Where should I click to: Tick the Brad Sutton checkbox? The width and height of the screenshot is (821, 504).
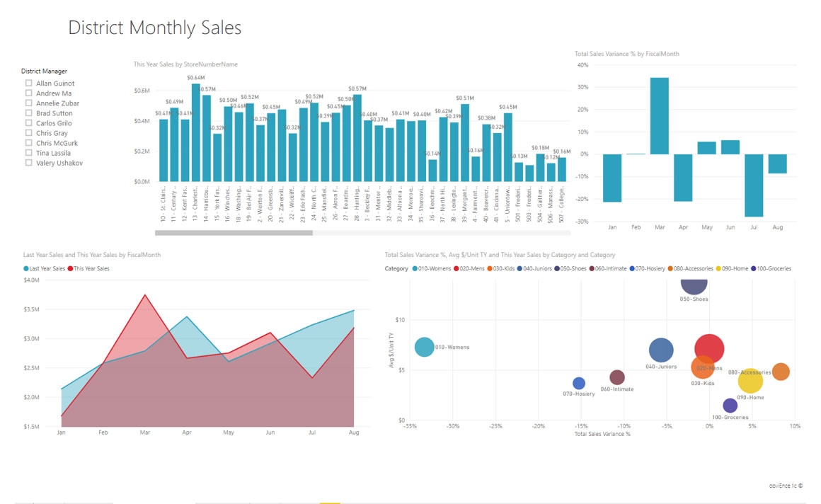point(29,113)
